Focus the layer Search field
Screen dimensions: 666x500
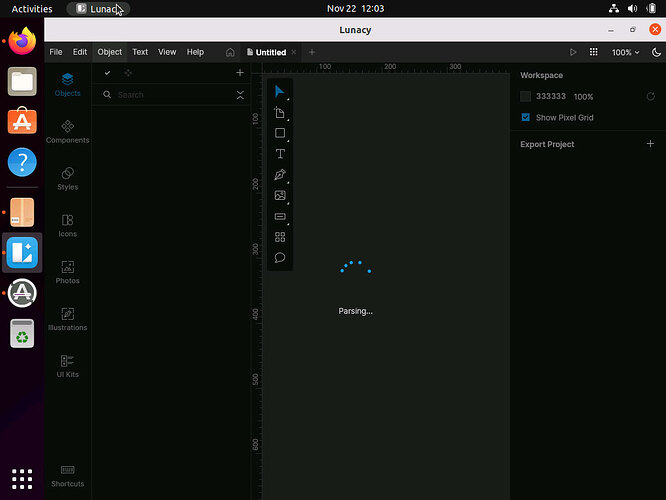click(x=170, y=95)
